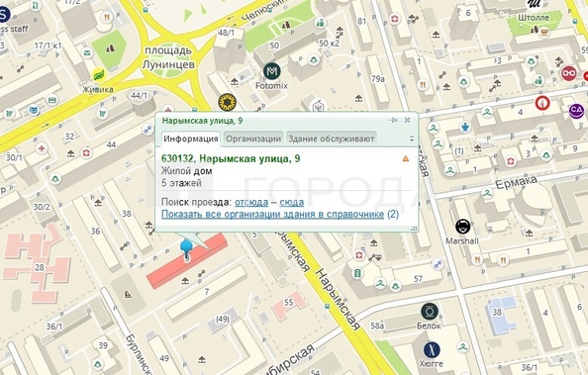Image resolution: width=588 pixels, height=375 pixels.
Task: Open the shopping cart icon beside building 44/1
Action: (102, 113)
